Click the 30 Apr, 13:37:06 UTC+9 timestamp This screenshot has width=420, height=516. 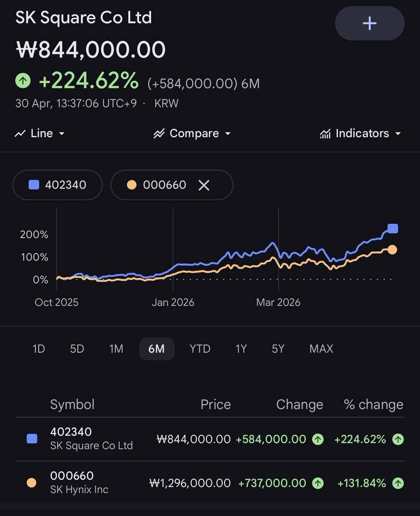point(76,104)
